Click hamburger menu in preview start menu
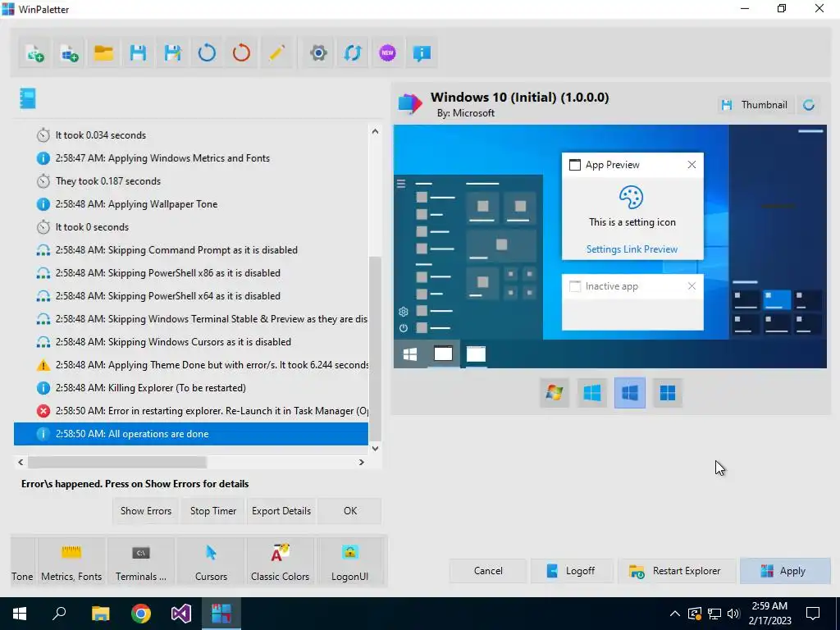The width and height of the screenshot is (840, 630). [x=400, y=184]
